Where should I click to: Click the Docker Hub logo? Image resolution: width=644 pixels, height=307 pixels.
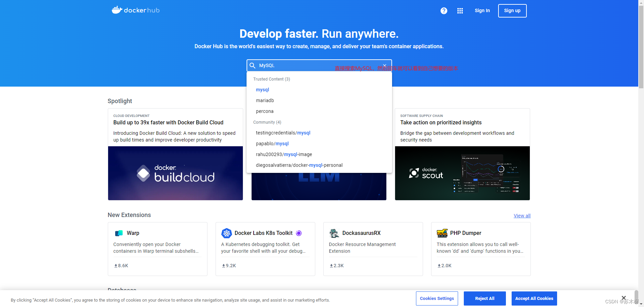point(135,10)
